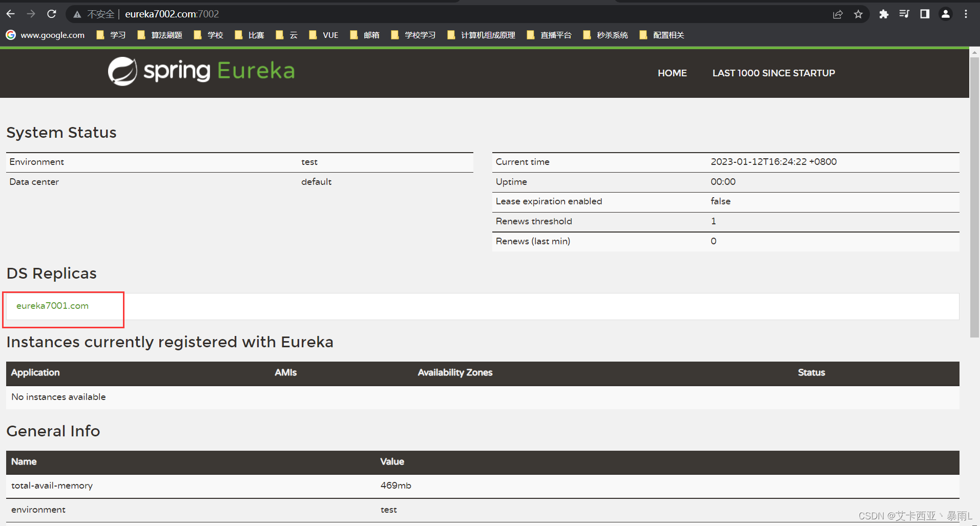The height and width of the screenshot is (526, 980).
Task: Select the Current time value 2023-01-12T16:24:22
Action: (774, 162)
